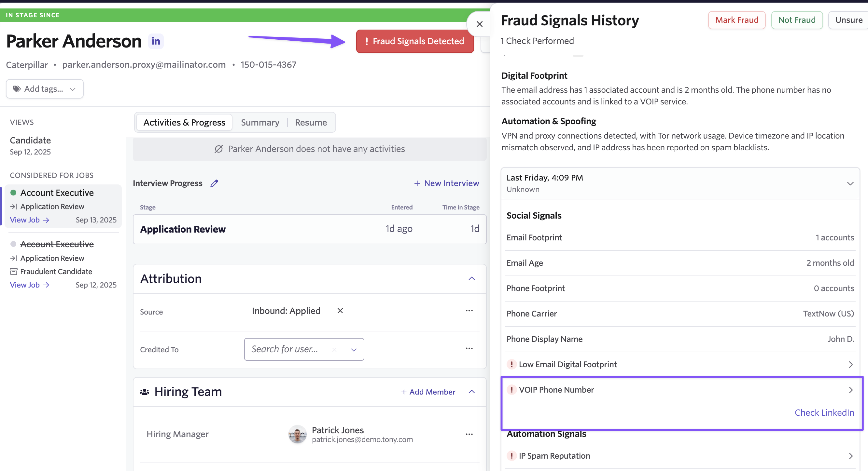Click green status dot of Account Executive
The height and width of the screenshot is (471, 868).
coord(13,192)
